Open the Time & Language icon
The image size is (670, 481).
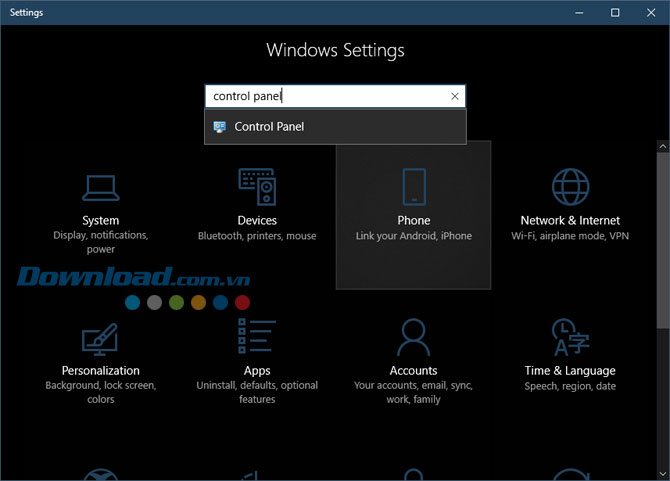tap(570, 338)
